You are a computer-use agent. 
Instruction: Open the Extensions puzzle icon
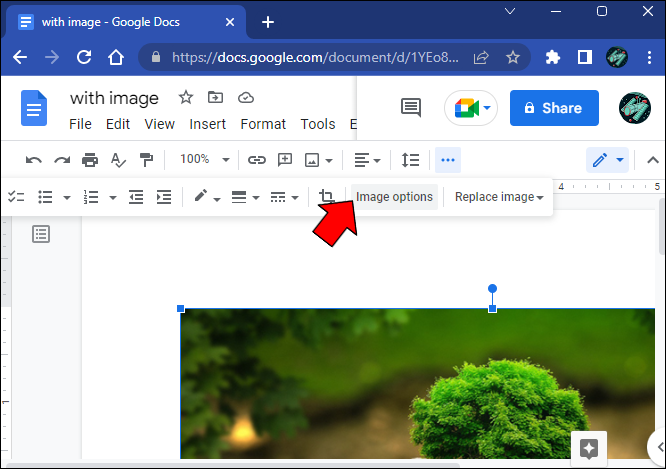coord(553,57)
